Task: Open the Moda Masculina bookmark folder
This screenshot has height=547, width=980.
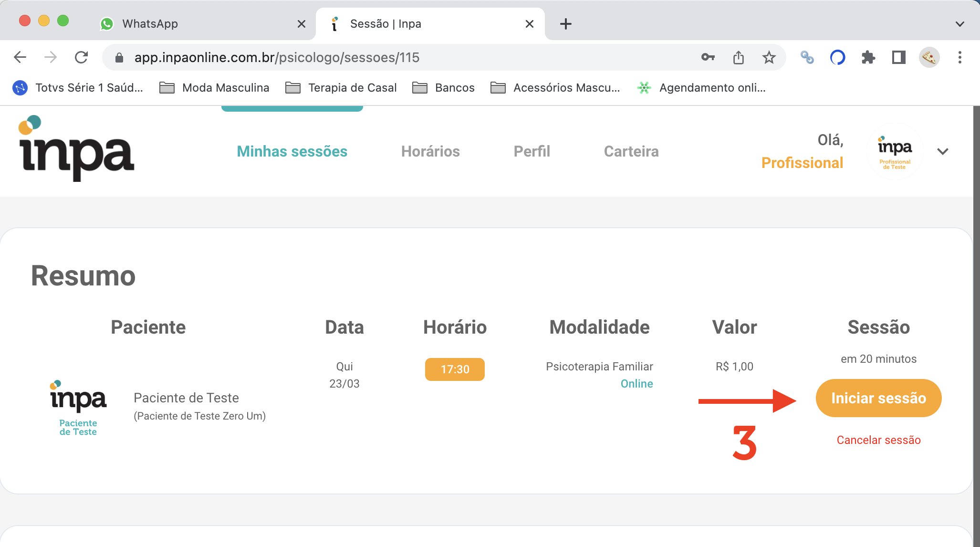Action: (x=214, y=88)
